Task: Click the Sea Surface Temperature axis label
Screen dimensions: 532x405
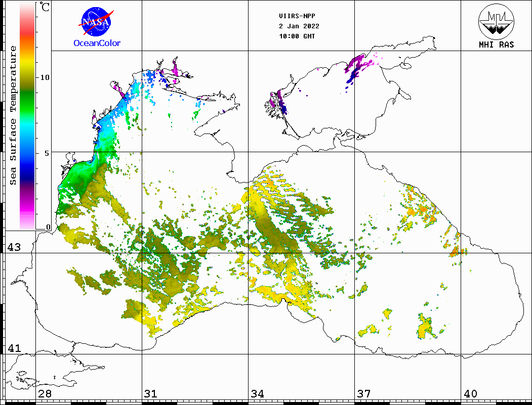Action: pos(13,115)
